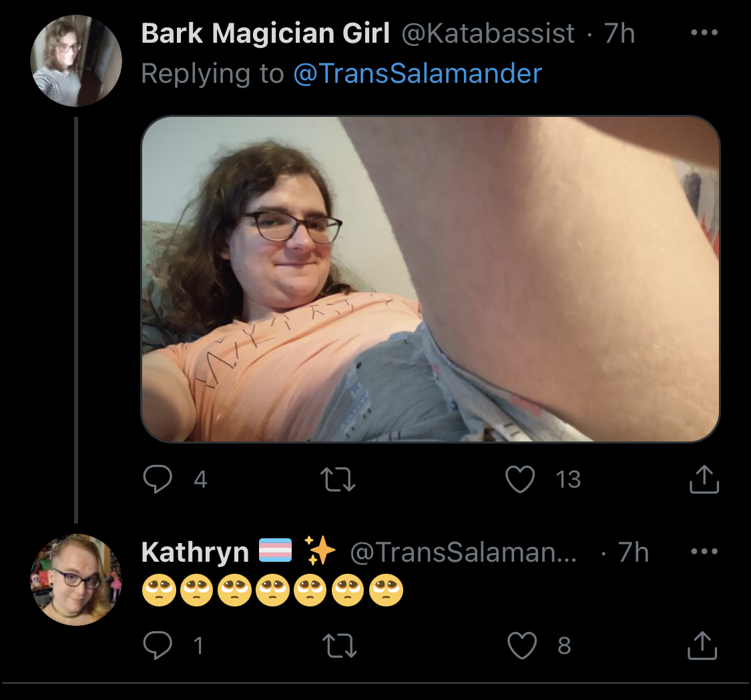
Task: View the attached photo full screen
Action: click(x=430, y=279)
